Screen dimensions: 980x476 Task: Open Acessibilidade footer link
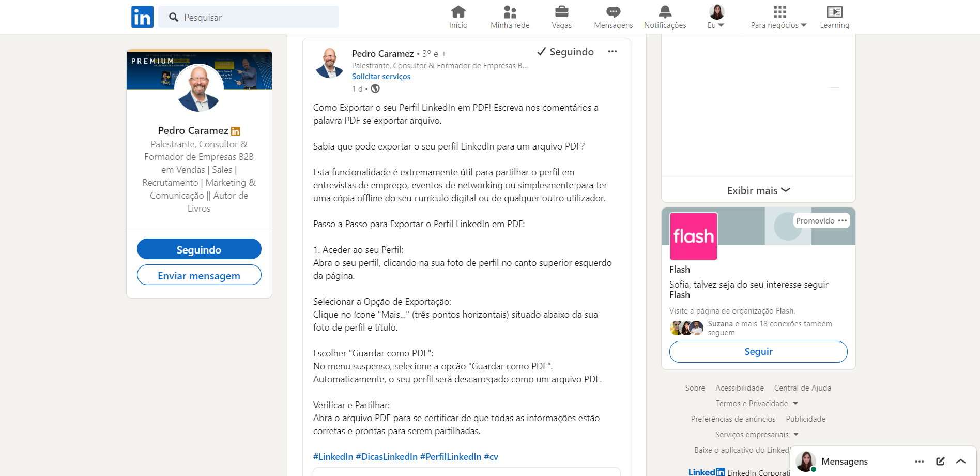(x=739, y=388)
